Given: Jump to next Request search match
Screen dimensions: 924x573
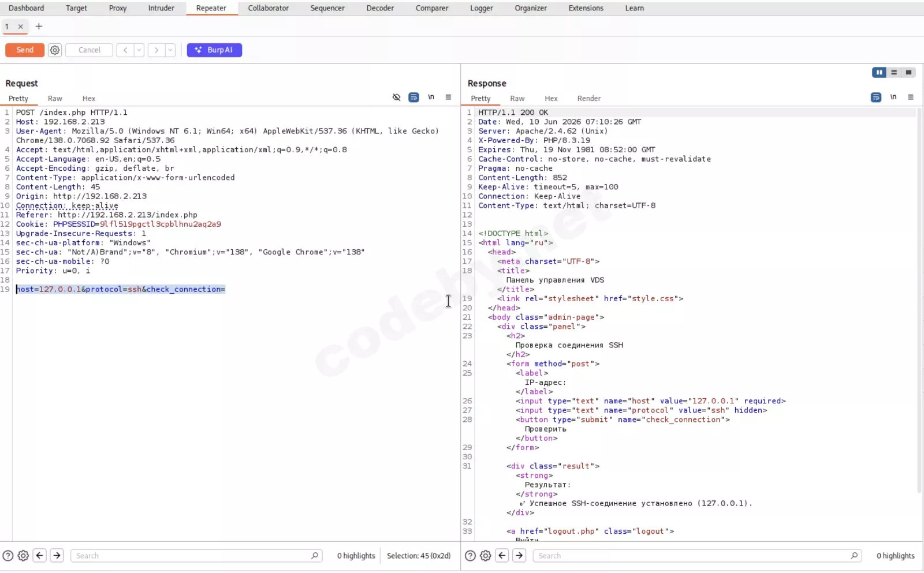Looking at the screenshot, I should 57,556.
